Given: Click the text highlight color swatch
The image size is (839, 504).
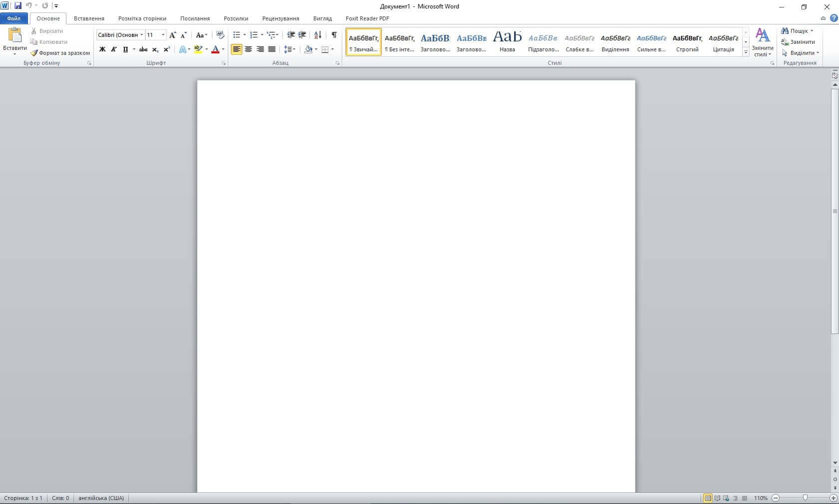Looking at the screenshot, I should pyautogui.click(x=198, y=49).
